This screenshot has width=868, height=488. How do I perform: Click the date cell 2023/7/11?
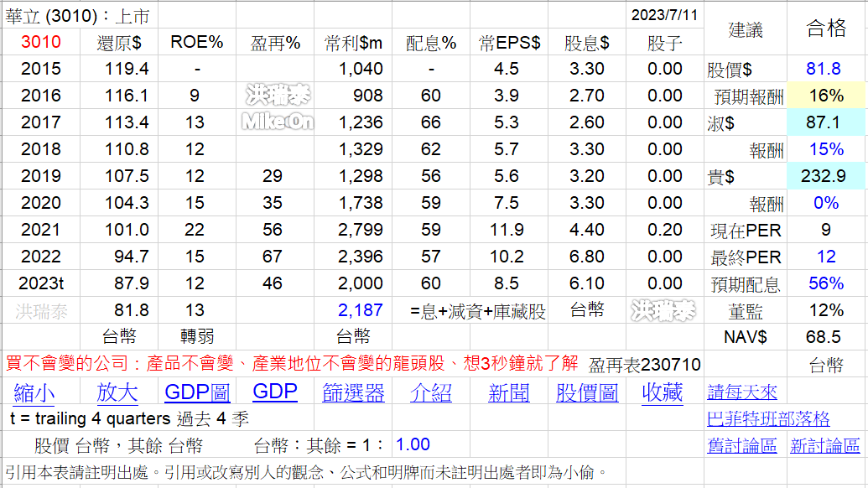click(664, 15)
